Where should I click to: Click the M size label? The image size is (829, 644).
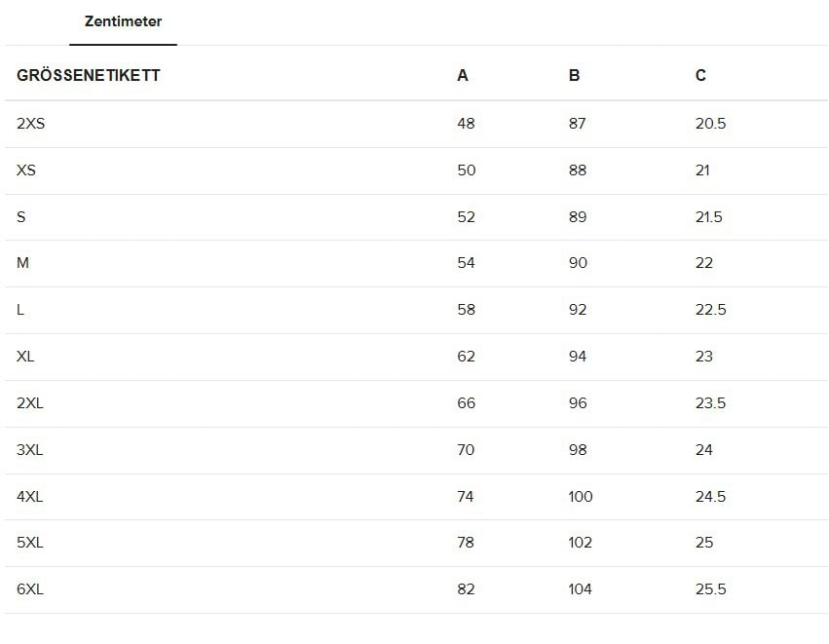pyautogui.click(x=23, y=263)
